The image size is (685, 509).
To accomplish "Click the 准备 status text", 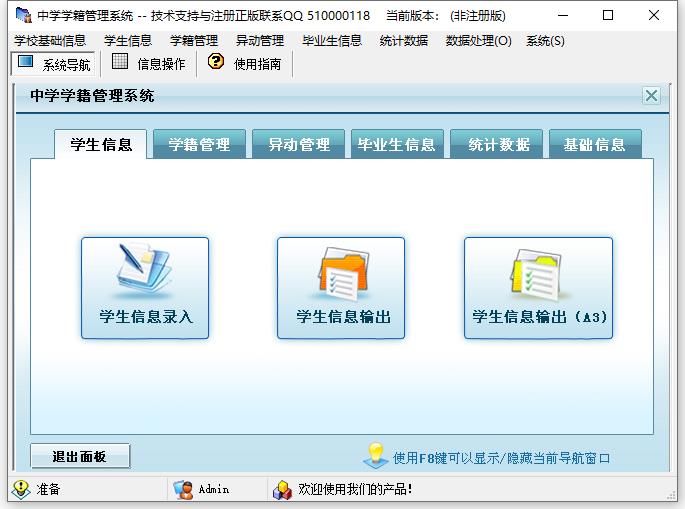I will pyautogui.click(x=48, y=489).
